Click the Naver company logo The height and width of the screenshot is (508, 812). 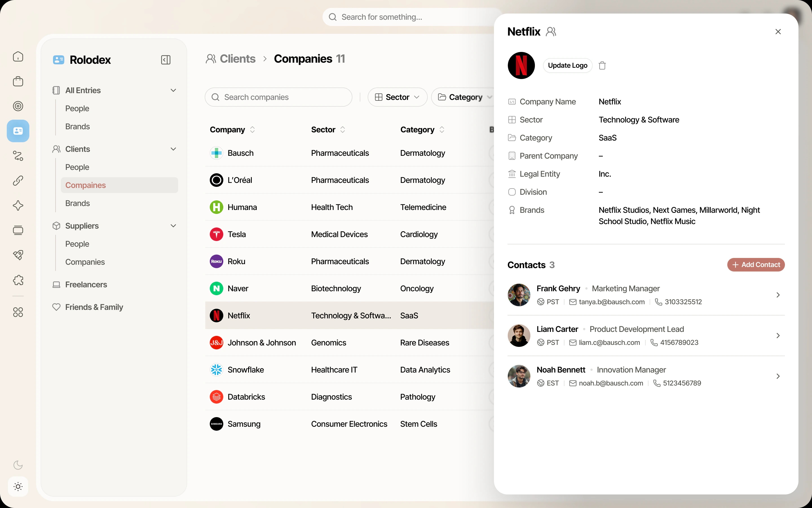click(x=217, y=289)
